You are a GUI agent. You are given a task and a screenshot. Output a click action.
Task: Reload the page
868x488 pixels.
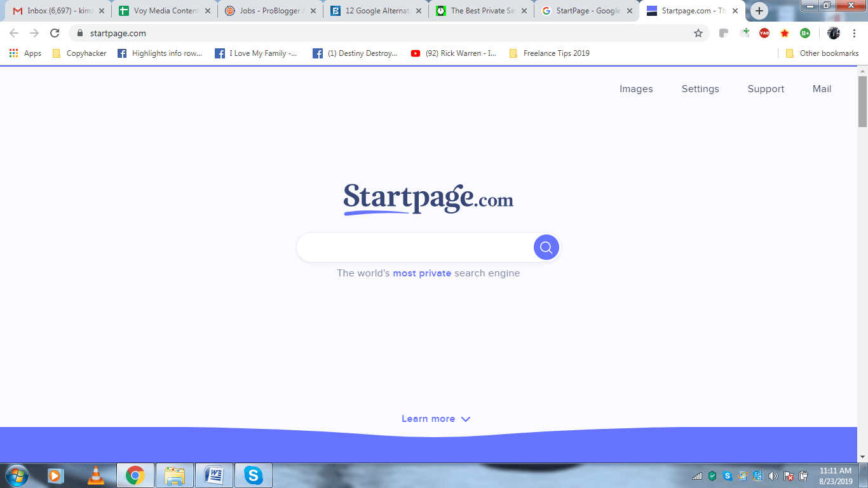(55, 33)
